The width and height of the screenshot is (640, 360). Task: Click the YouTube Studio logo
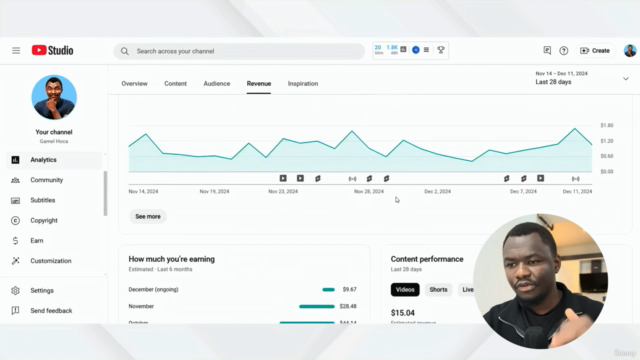click(53, 50)
